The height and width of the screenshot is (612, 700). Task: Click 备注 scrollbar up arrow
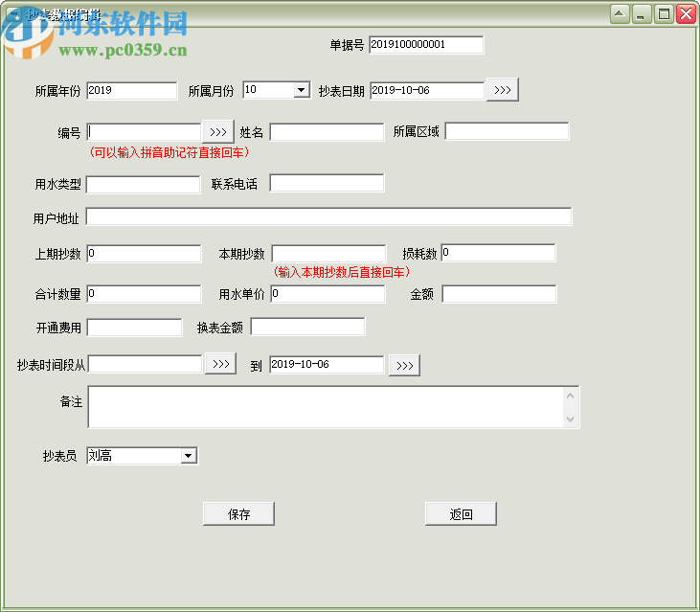pos(570,396)
